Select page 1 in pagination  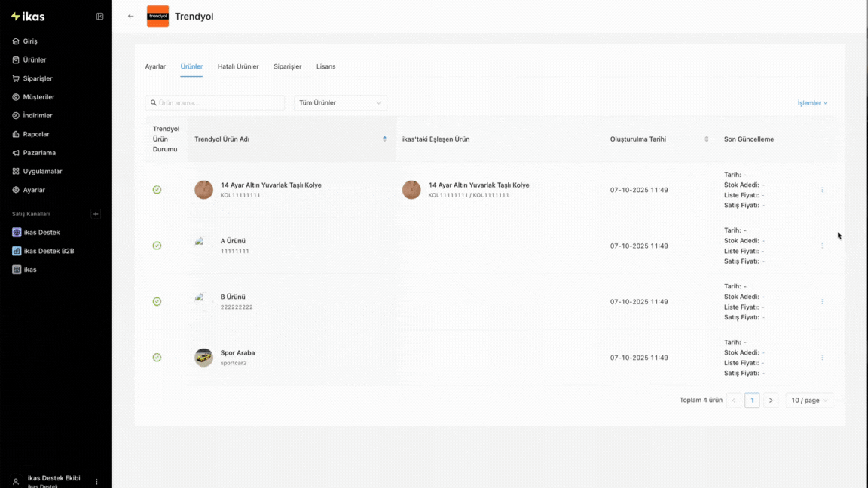coord(752,401)
